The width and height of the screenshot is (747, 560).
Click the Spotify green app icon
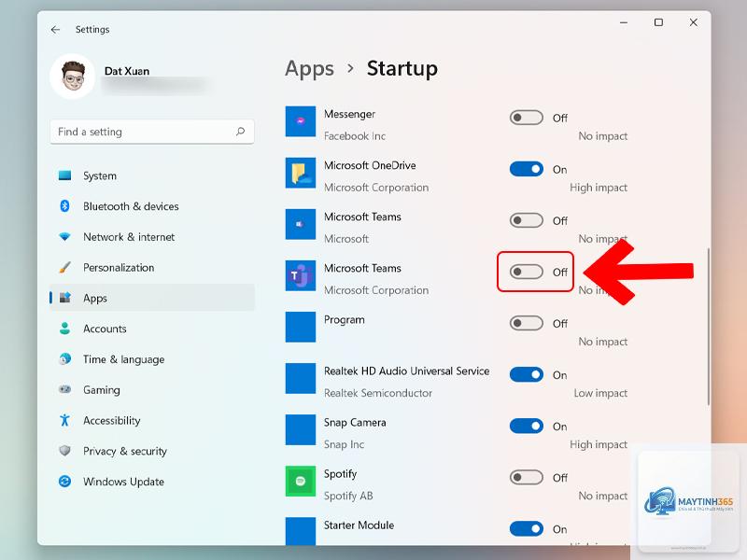pos(300,481)
